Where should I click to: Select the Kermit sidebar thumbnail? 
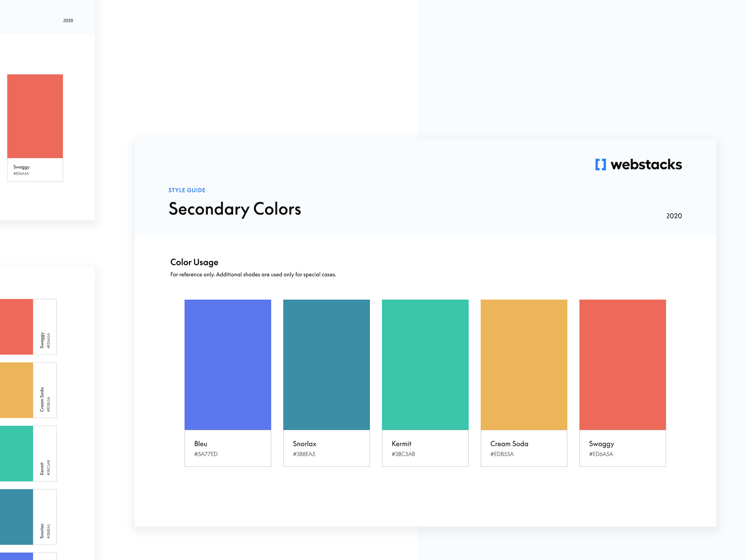coord(16,453)
